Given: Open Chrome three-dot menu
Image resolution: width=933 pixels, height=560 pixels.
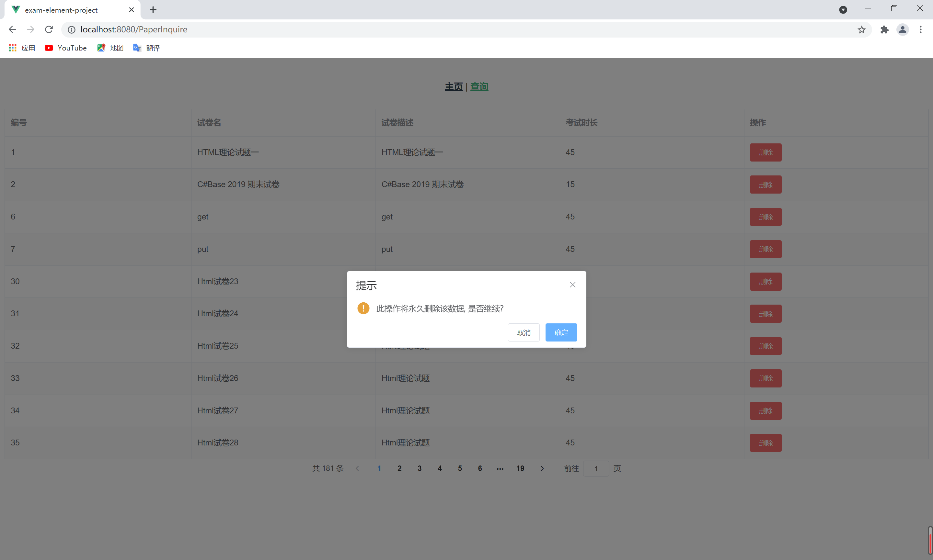Looking at the screenshot, I should click(921, 29).
